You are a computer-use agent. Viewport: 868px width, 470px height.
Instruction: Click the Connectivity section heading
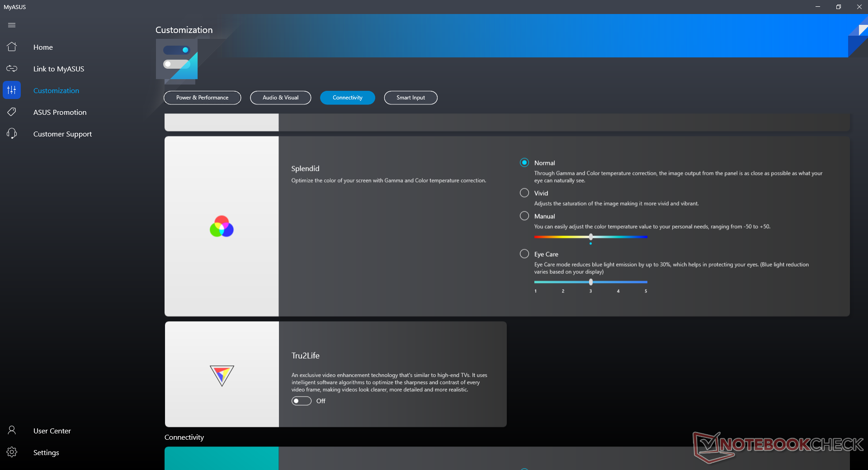tap(184, 437)
